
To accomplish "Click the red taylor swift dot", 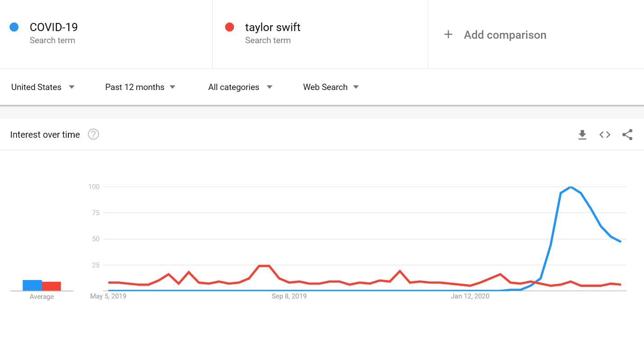I will click(230, 27).
